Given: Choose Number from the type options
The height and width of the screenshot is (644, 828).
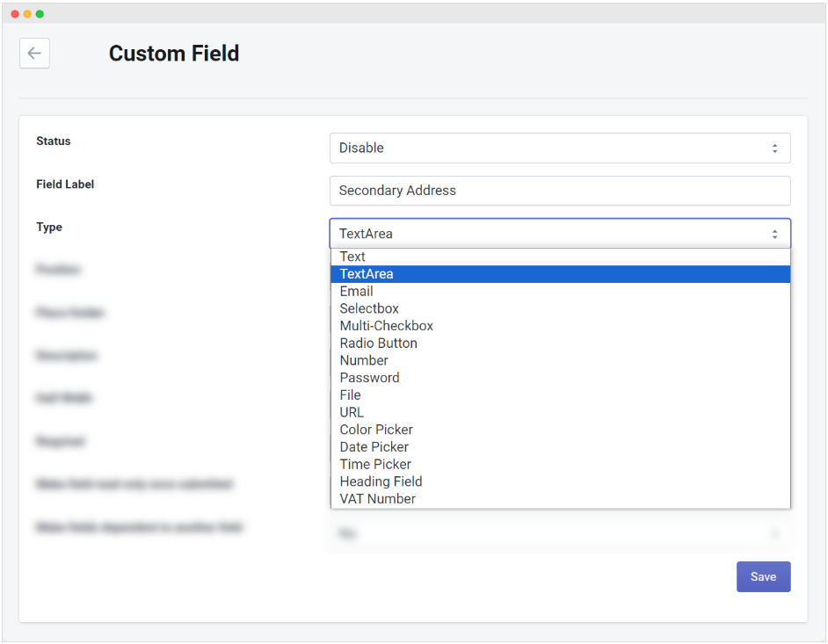Looking at the screenshot, I should 364,360.
